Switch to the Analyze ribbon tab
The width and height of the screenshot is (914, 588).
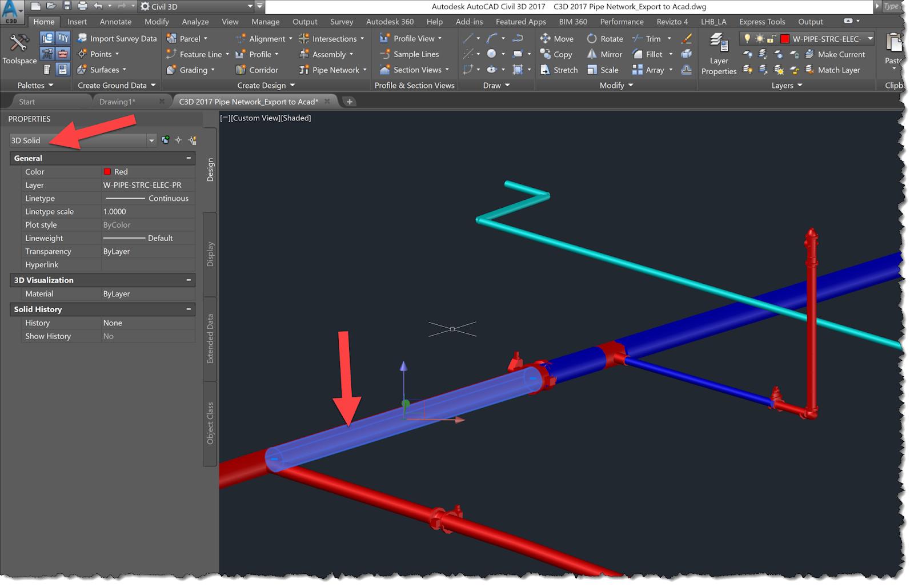195,22
